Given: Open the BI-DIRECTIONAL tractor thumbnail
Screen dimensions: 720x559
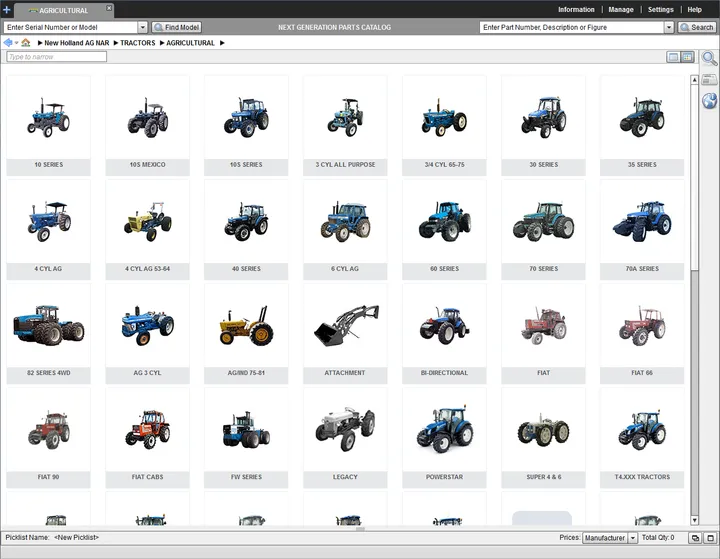Looking at the screenshot, I should 444,334.
